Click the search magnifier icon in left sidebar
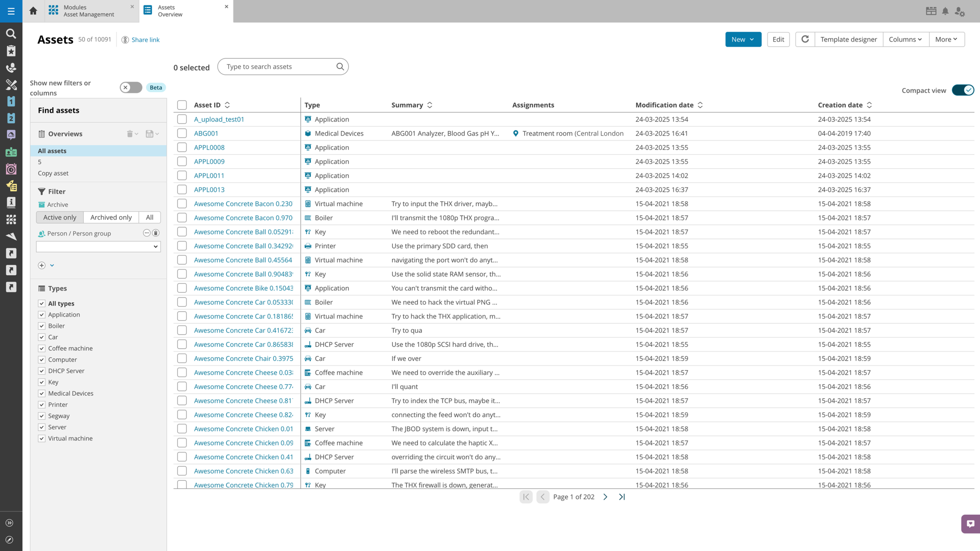This screenshot has width=980, height=551. (11, 34)
